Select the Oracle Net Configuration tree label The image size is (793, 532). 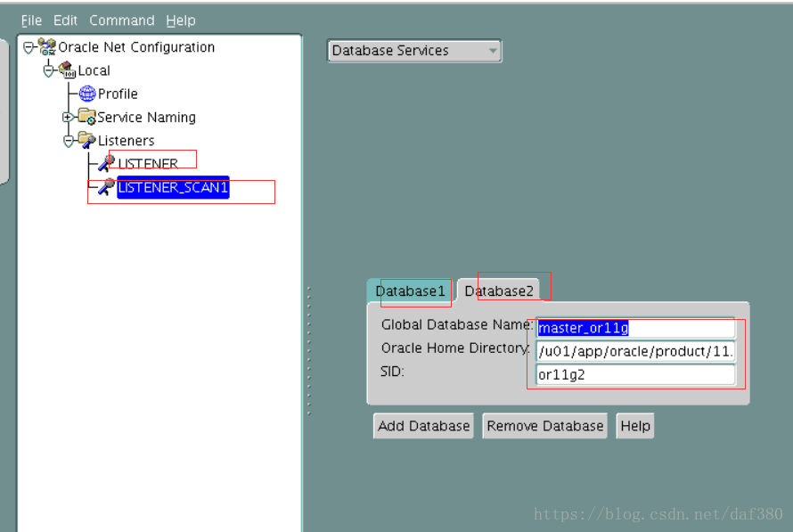tap(136, 47)
